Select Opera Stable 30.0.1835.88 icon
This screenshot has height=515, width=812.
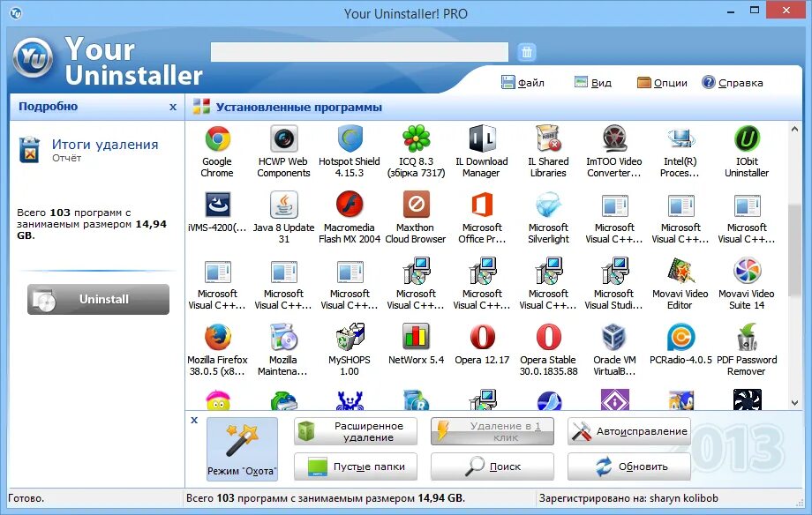coord(548,338)
